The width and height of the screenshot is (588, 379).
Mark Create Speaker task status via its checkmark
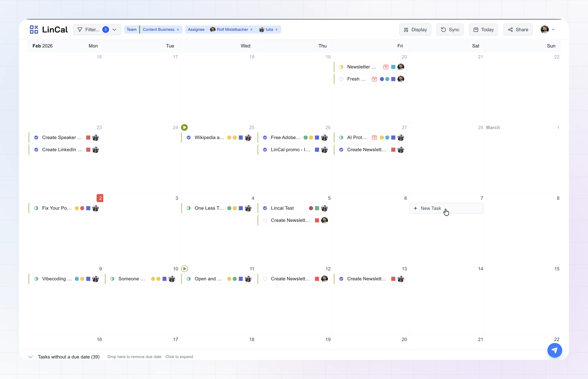[36, 137]
